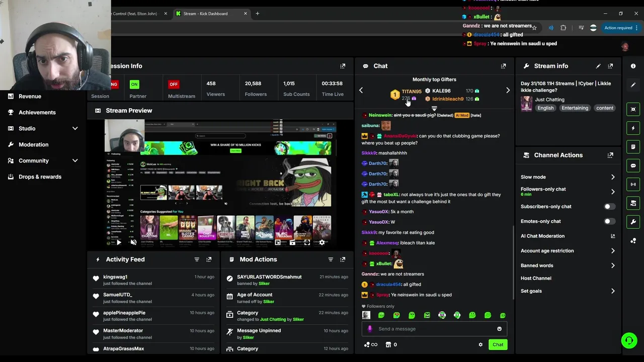Toggle Subscribers-only chat switch
Screen dimensions: 644x362
[609, 207]
